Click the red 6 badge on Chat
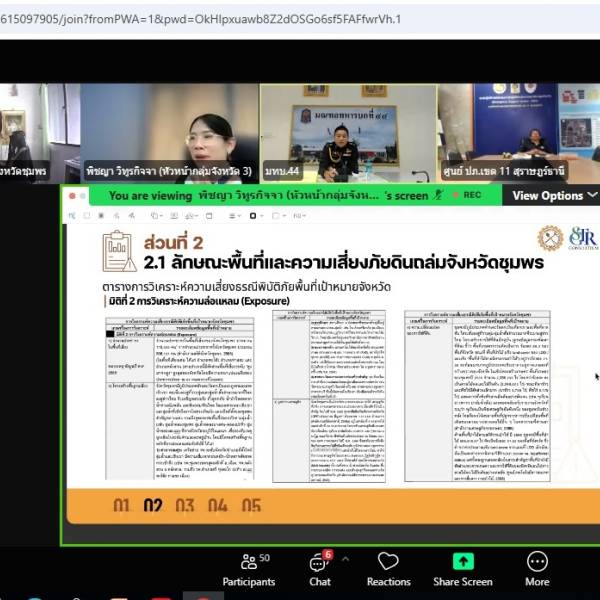 (x=328, y=554)
